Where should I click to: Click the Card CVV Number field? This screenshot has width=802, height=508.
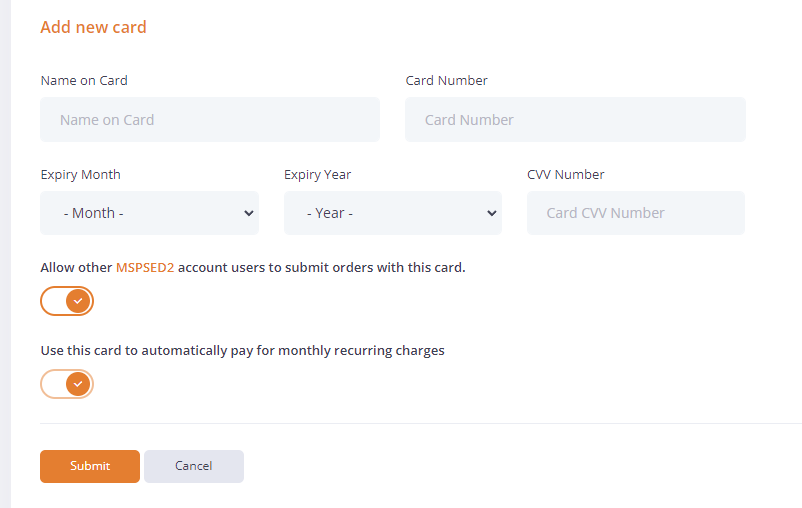coord(635,213)
